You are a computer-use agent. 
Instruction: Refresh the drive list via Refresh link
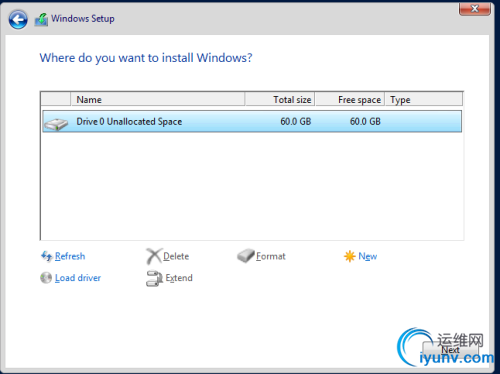pos(70,256)
